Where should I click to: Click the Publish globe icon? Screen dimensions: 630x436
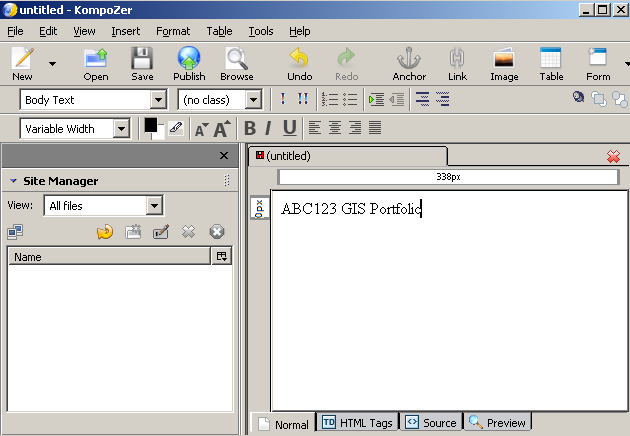click(x=188, y=62)
